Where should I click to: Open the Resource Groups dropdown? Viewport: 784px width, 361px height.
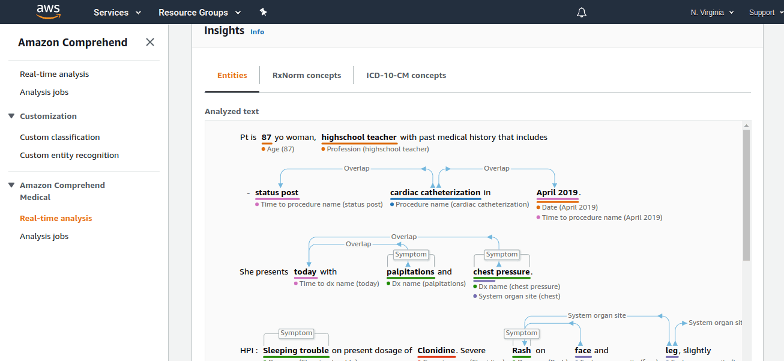200,12
